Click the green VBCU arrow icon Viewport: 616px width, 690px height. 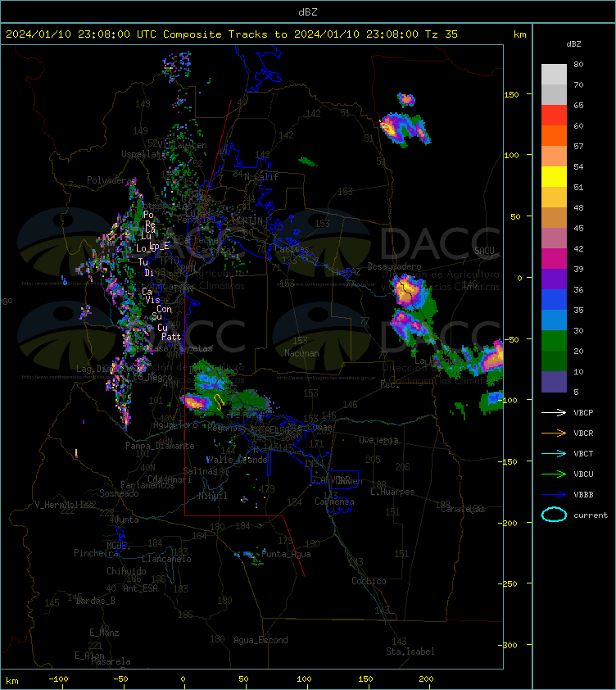[x=554, y=474]
